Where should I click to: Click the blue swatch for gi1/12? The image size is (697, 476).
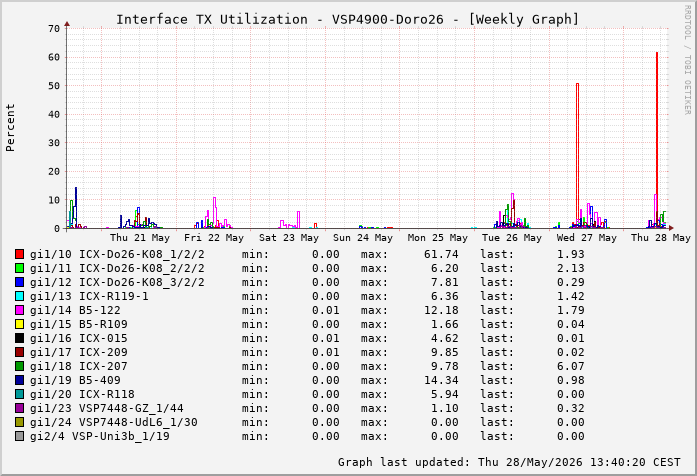19,282
